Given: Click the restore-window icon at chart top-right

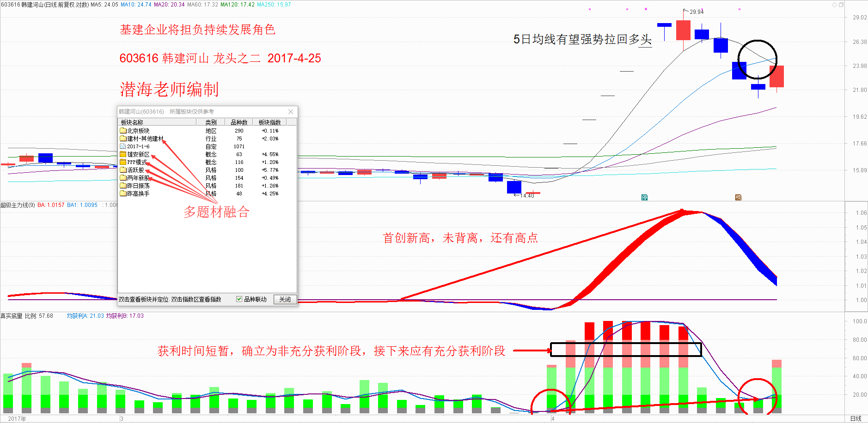Looking at the screenshot, I should [841, 5].
